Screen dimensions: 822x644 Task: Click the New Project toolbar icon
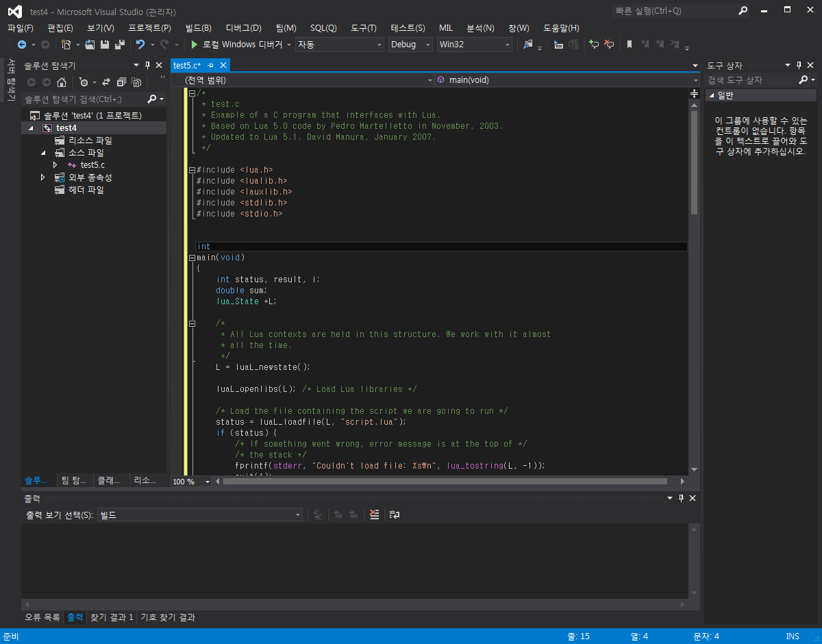tap(66, 45)
